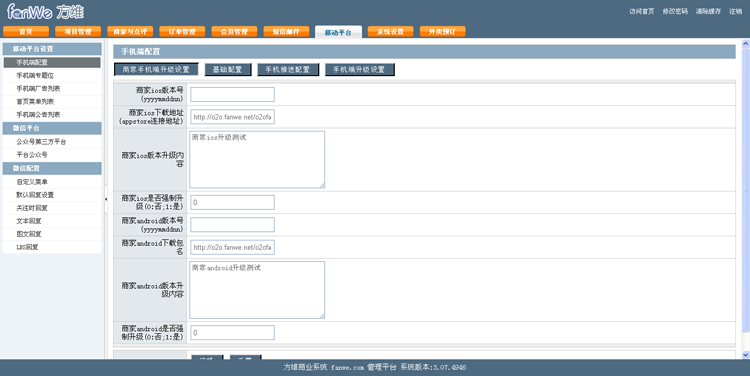
Task: Open the 订单管理 nav tab
Action: [x=182, y=32]
